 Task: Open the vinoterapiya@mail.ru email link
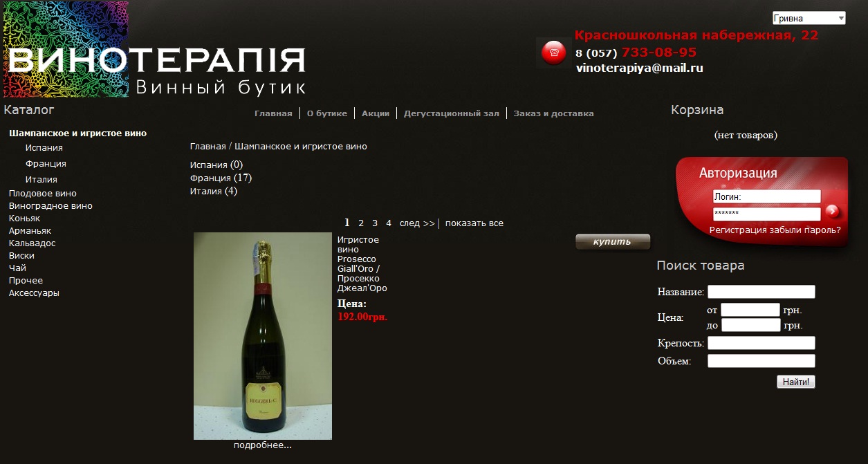coord(639,67)
